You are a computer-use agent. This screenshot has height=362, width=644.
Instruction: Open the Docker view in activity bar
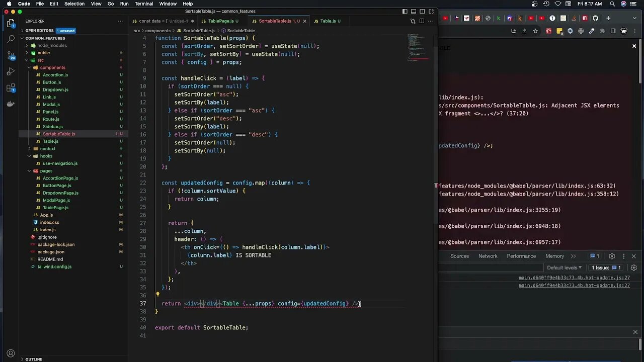tap(11, 104)
